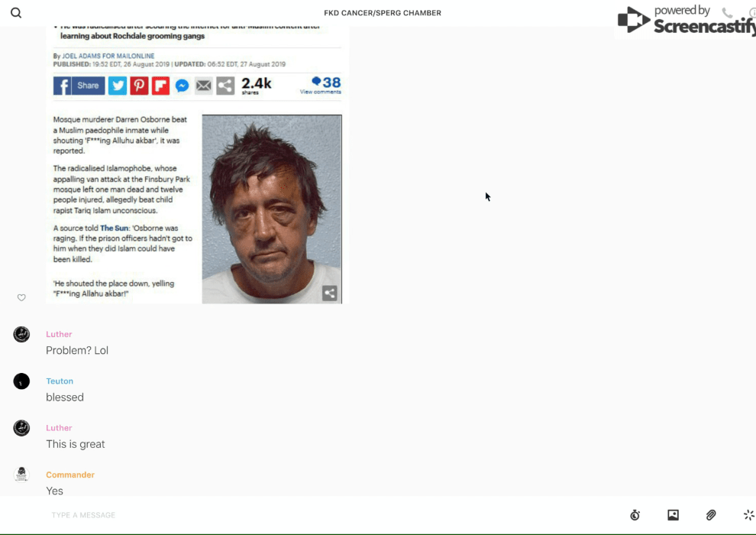Focus the "Type a message" input field
Viewport: 756px width, 535px height.
[x=305, y=515]
